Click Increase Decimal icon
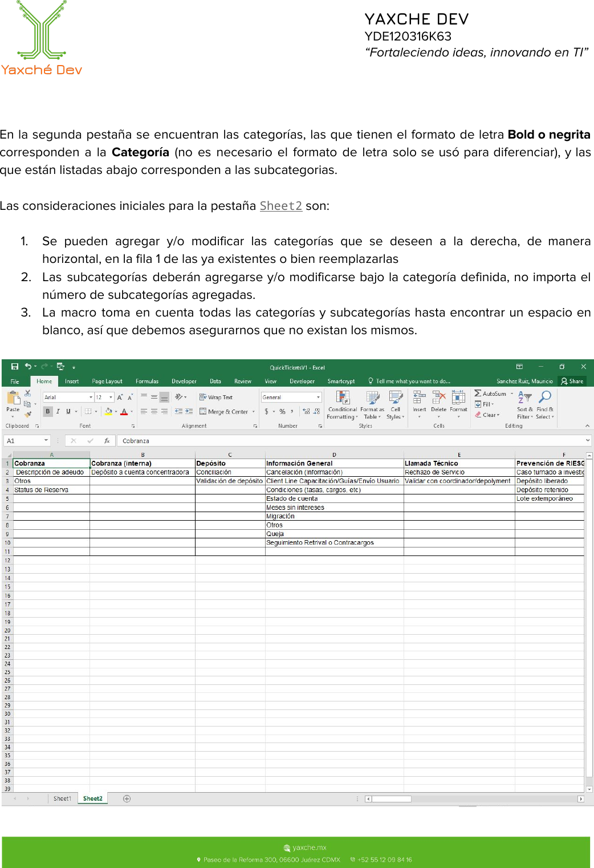 (x=306, y=411)
